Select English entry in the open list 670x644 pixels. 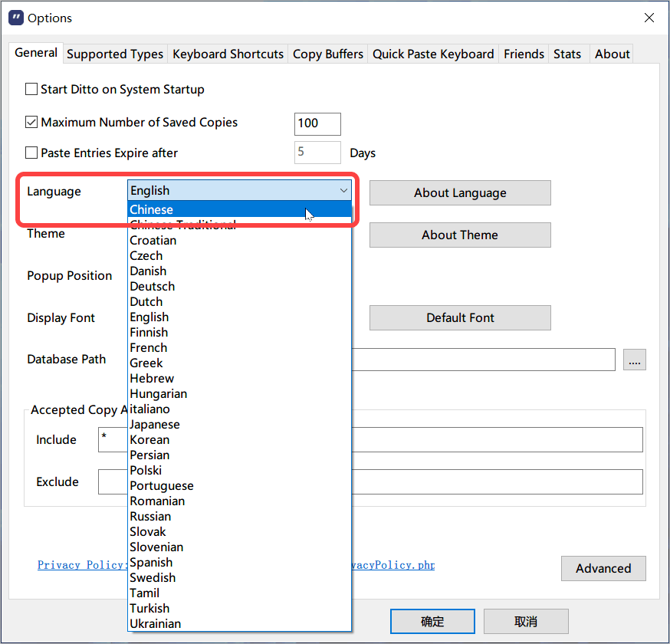click(x=239, y=317)
